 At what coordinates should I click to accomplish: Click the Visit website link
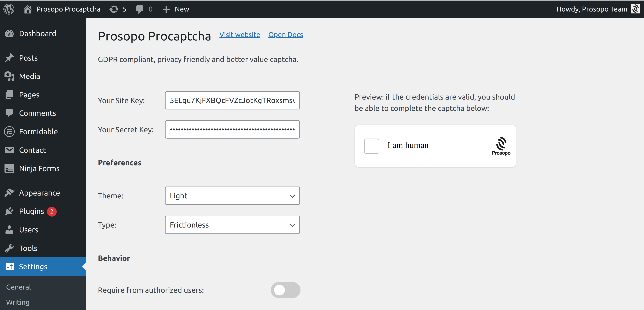[239, 35]
